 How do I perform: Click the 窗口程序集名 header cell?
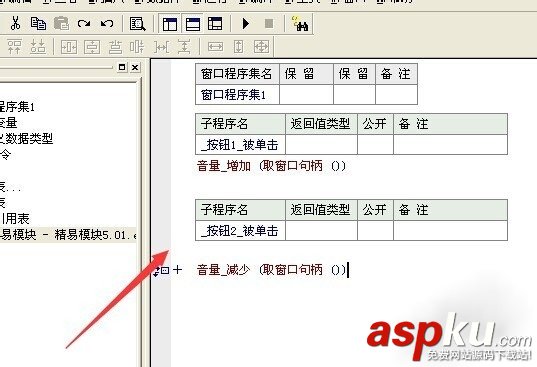[237, 74]
